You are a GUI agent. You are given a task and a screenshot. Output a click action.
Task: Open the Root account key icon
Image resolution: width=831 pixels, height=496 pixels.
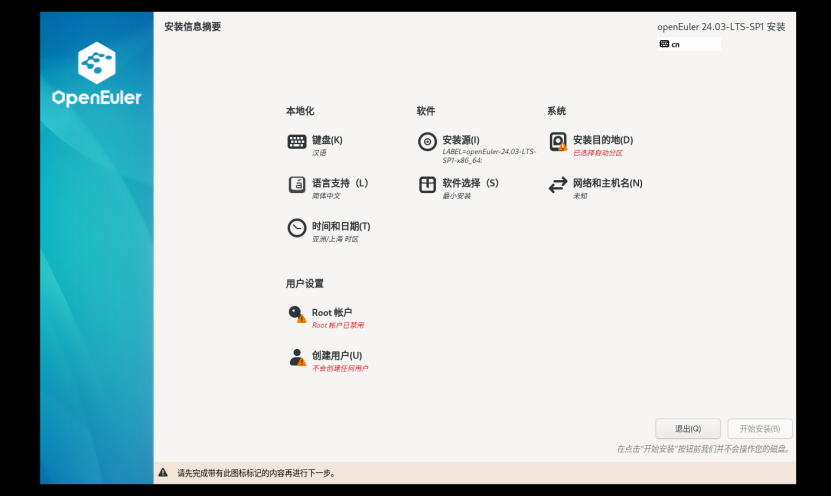point(297,314)
